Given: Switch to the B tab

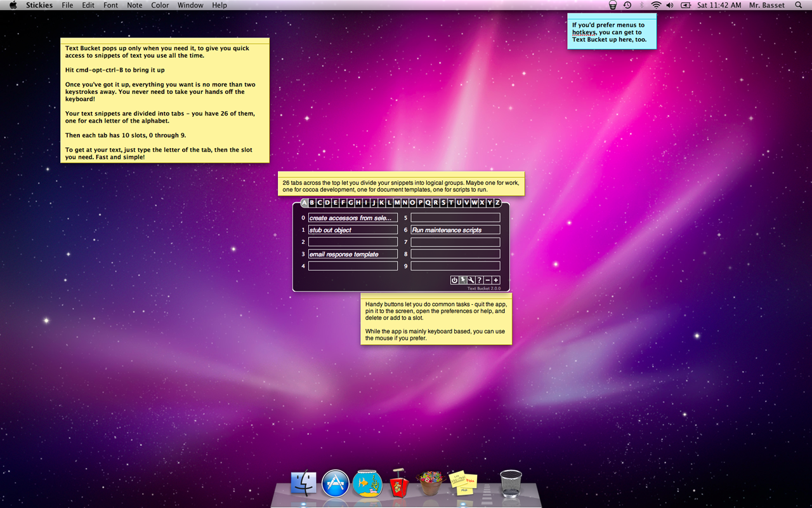Looking at the screenshot, I should pyautogui.click(x=312, y=203).
